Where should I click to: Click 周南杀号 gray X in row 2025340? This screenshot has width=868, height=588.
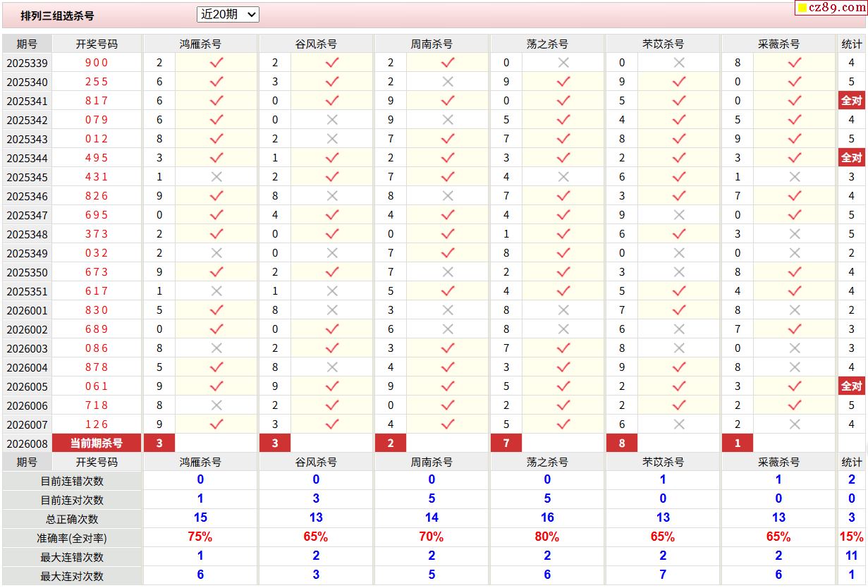(448, 82)
